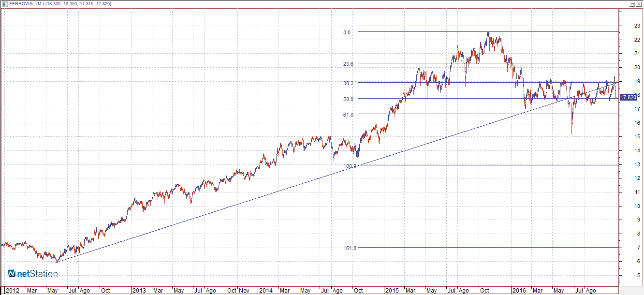644x295 pixels.
Task: Click the 5 value on price axis
Action: pos(638,275)
